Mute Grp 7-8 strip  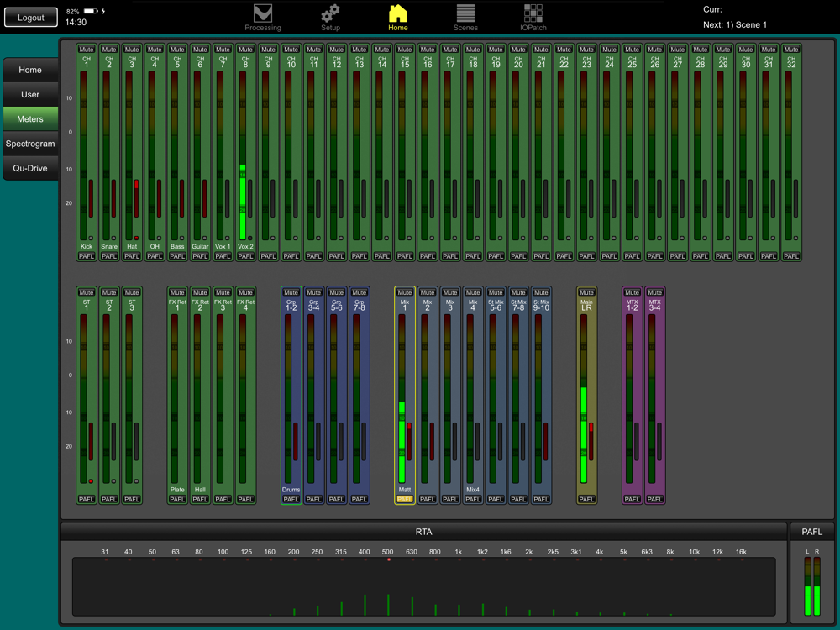[359, 292]
